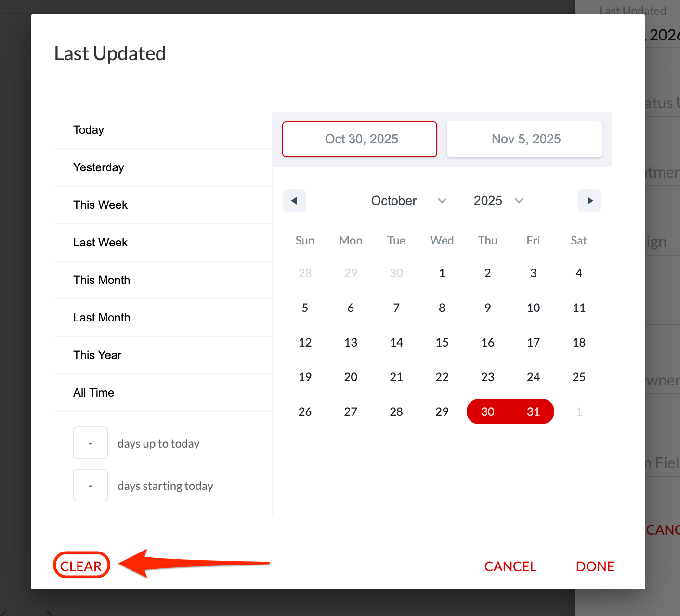Screen dimensions: 680x616
Task: Go to the previous month arrow
Action: [x=294, y=201]
